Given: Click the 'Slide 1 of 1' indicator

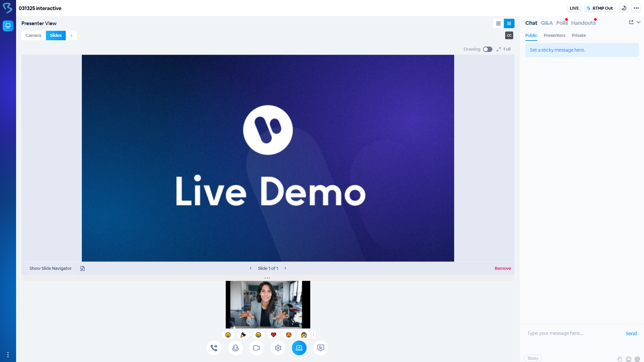Looking at the screenshot, I should (268, 268).
